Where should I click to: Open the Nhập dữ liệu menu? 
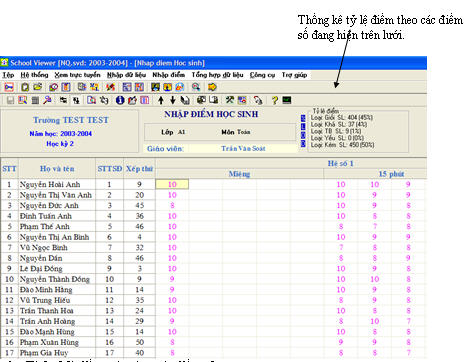click(x=126, y=75)
